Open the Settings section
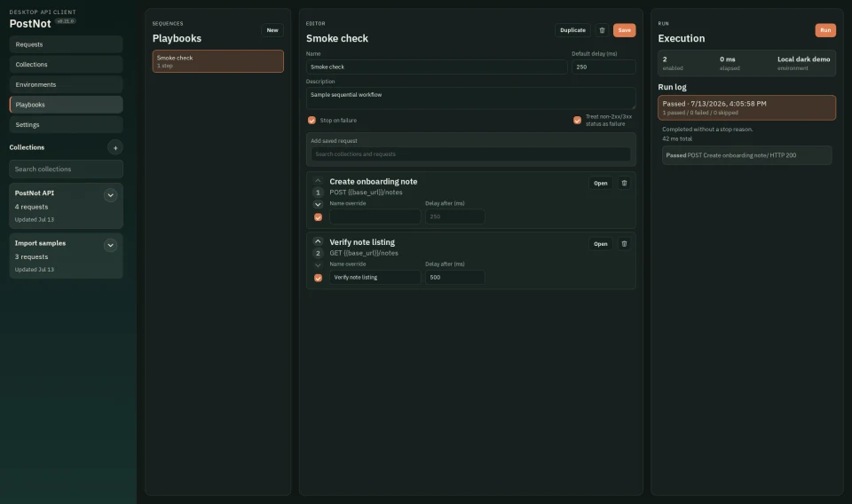This screenshot has width=852, height=504. click(66, 125)
